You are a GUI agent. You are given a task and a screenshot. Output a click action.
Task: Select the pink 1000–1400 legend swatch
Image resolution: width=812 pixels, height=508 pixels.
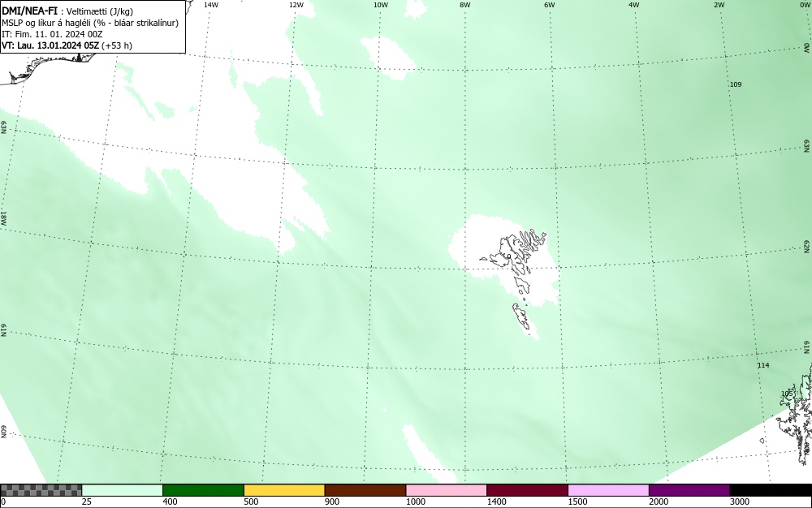point(447,490)
